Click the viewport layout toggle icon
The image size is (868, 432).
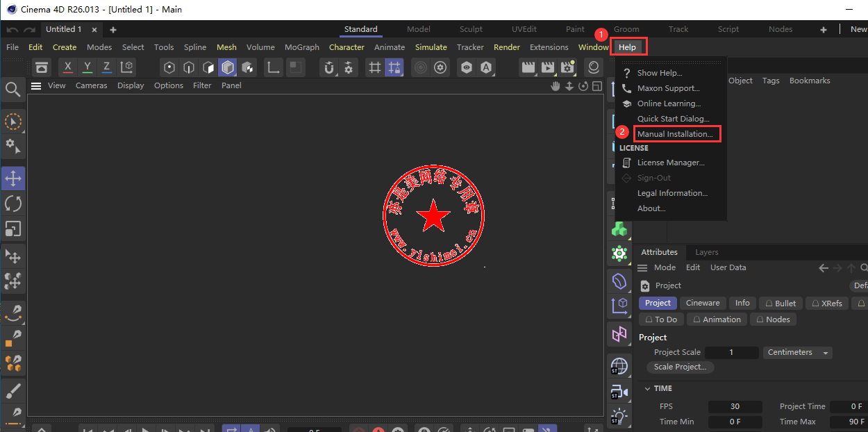pos(596,86)
